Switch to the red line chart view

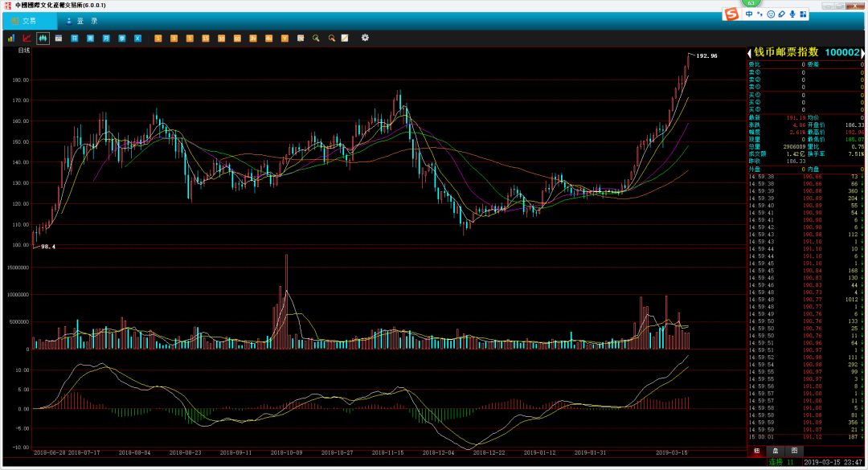pyautogui.click(x=27, y=39)
